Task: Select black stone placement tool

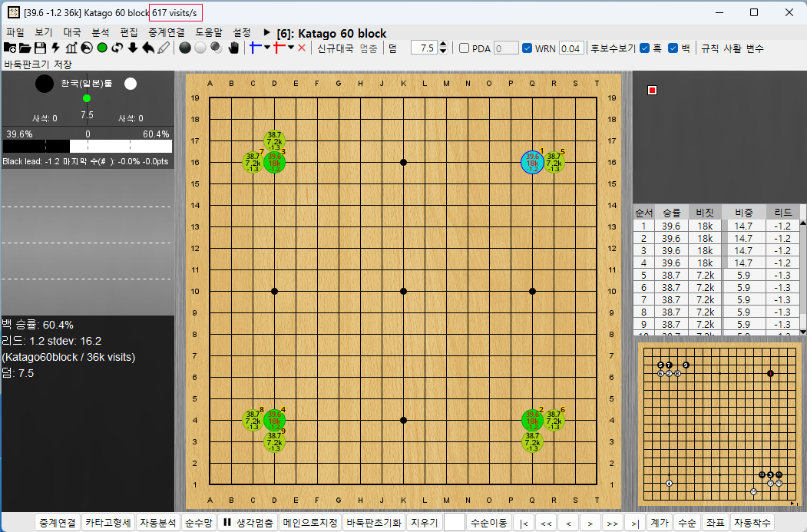Action: (185, 48)
